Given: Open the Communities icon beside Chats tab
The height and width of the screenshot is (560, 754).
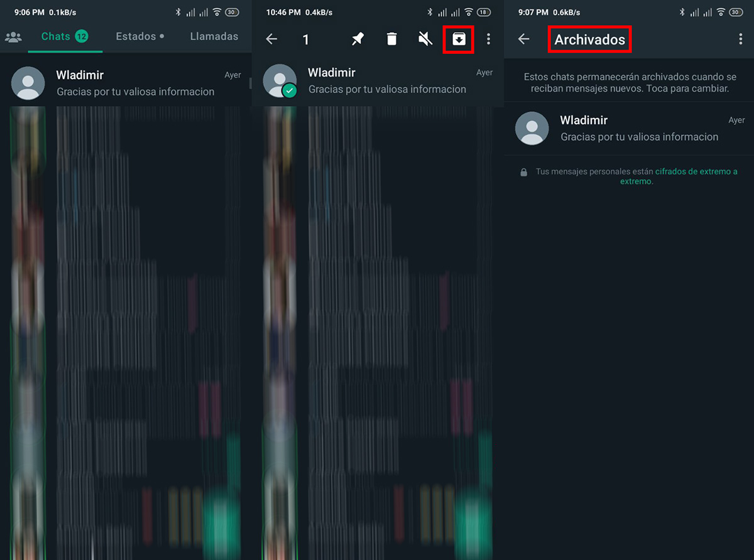Looking at the screenshot, I should click(x=13, y=37).
